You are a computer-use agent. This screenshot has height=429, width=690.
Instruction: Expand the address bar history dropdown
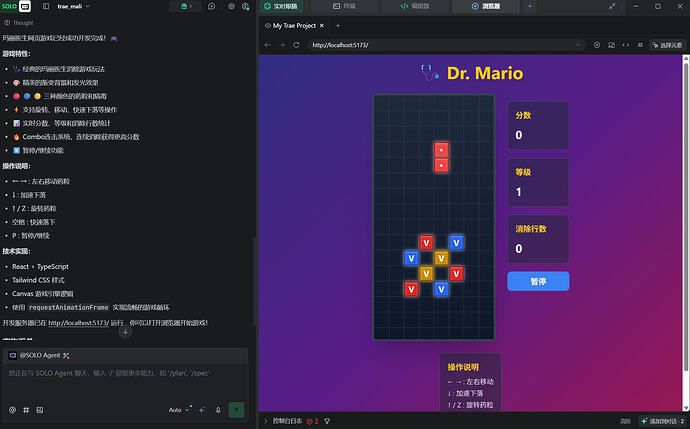pyautogui.click(x=578, y=45)
